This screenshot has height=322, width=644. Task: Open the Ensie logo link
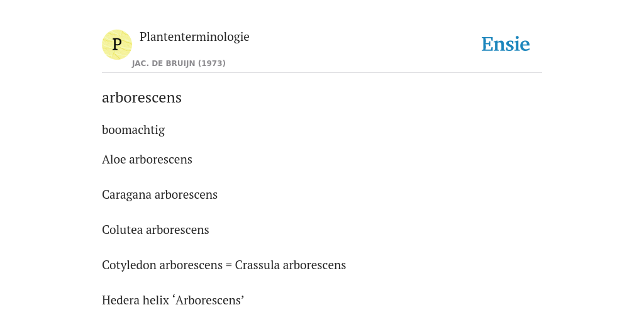point(505,44)
